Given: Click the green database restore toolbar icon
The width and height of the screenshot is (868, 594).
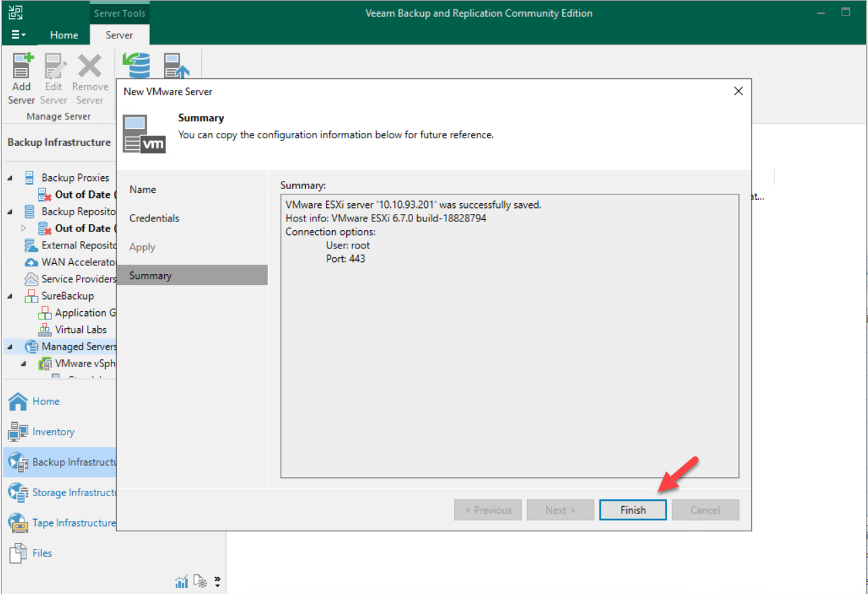Looking at the screenshot, I should (x=136, y=65).
